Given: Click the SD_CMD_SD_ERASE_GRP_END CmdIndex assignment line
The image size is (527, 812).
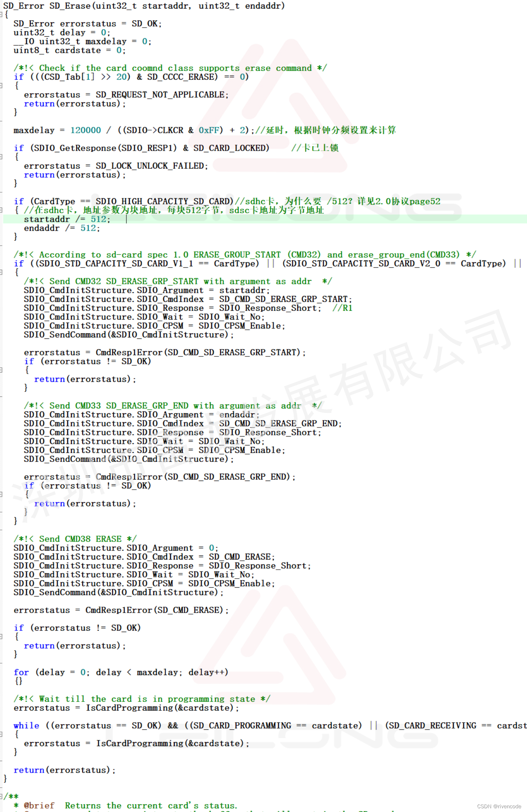Looking at the screenshot, I should (x=183, y=423).
